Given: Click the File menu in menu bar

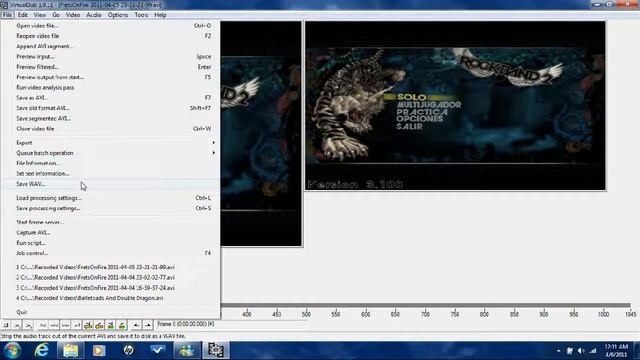Looking at the screenshot, I should [x=7, y=15].
